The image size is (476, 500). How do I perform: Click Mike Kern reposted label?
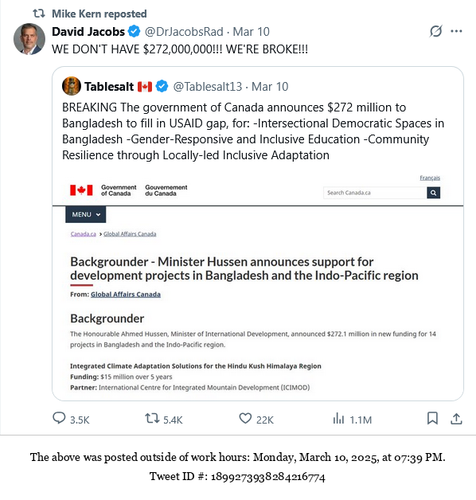tap(99, 14)
